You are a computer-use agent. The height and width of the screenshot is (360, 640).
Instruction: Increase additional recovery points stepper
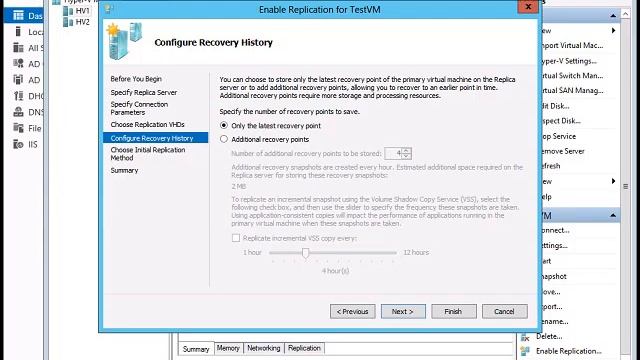point(406,151)
